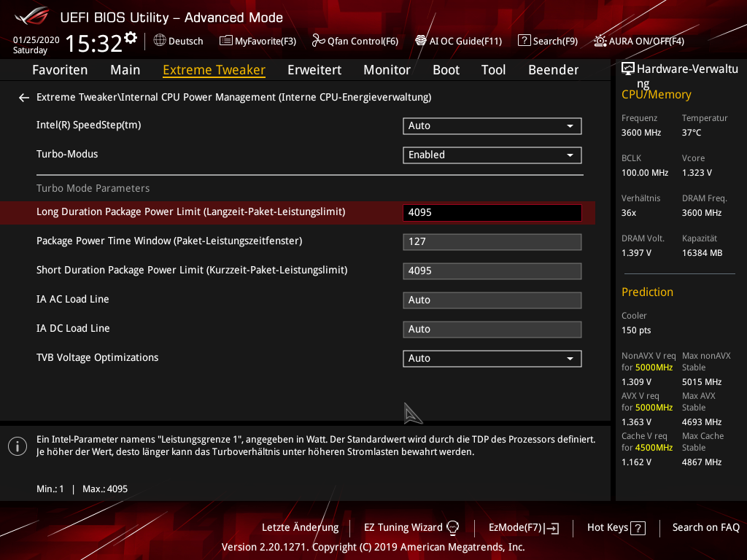Open Search question mark icon
Screen dimensions: 747x560
(524, 41)
